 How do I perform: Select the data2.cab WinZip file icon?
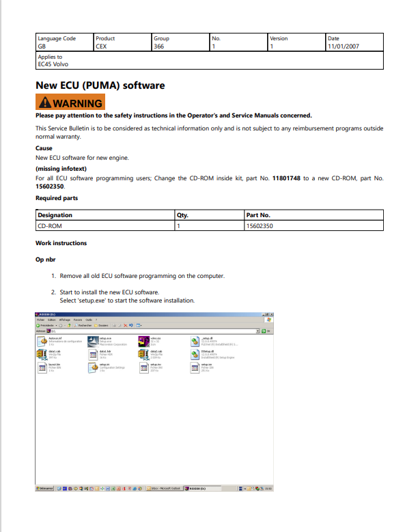144,354
